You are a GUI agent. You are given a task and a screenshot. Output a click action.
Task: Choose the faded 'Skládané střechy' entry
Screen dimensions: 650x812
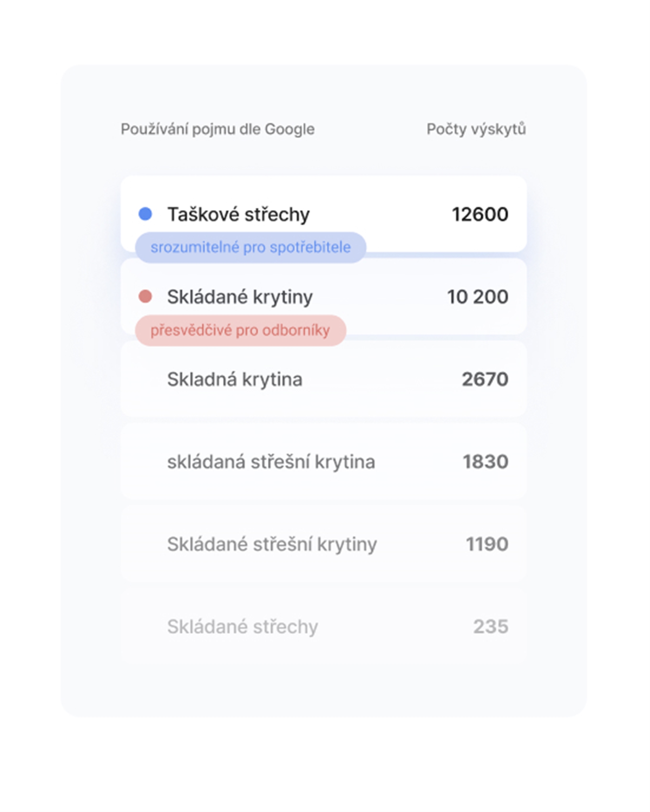point(242,627)
